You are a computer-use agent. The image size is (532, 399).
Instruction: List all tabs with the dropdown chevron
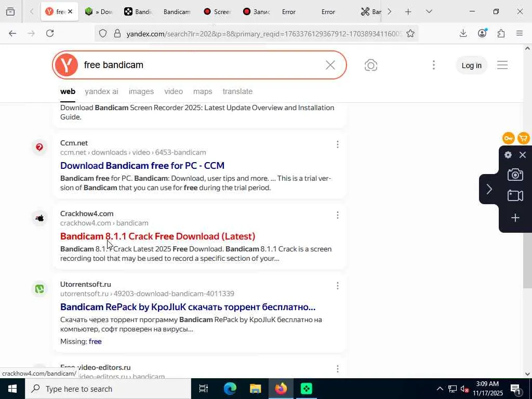pos(429,12)
